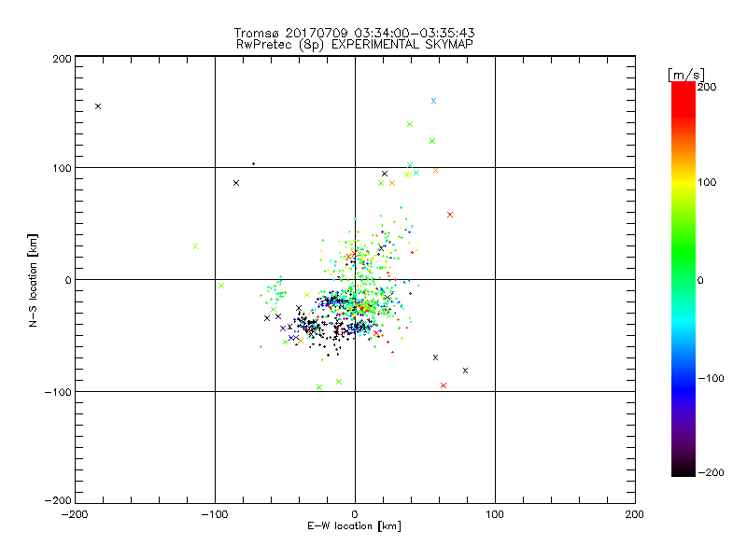Screen dimensions: 747x560
Task: Click the x-axis tick label "-100"
Action: pos(215,514)
